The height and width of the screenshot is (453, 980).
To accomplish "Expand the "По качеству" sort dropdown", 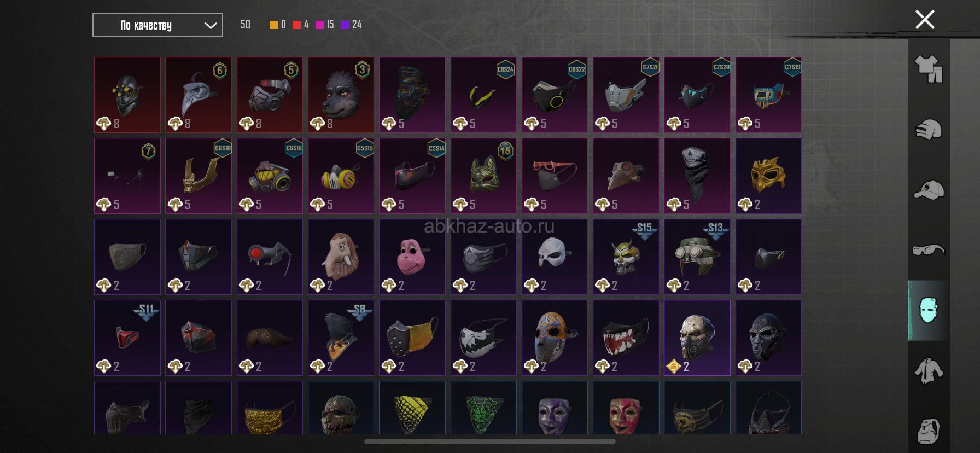I will point(157,25).
